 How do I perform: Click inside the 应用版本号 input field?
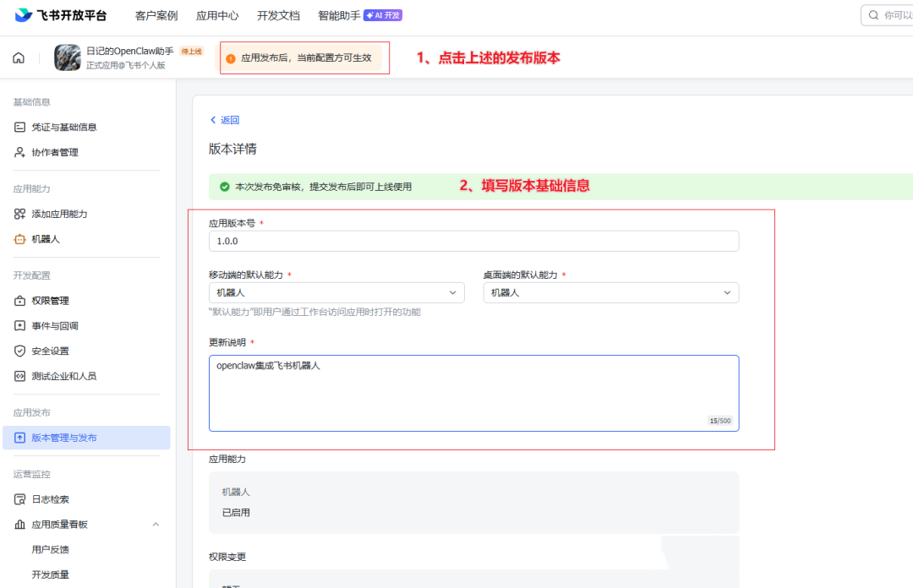(473, 241)
